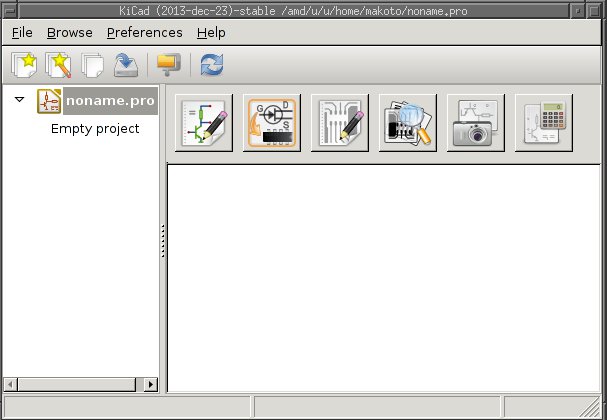Open the GerbView Gerber file viewer
This screenshot has width=607, height=420.
tap(407, 122)
